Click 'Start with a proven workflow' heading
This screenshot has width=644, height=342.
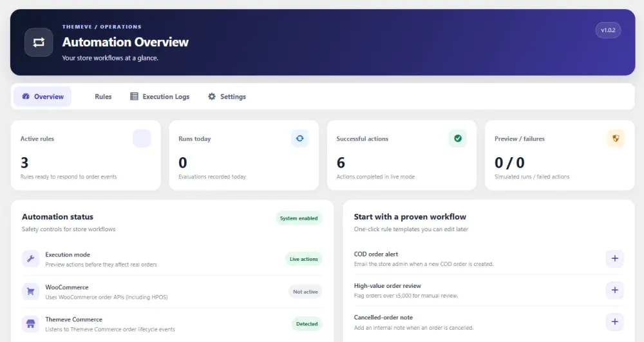(410, 217)
